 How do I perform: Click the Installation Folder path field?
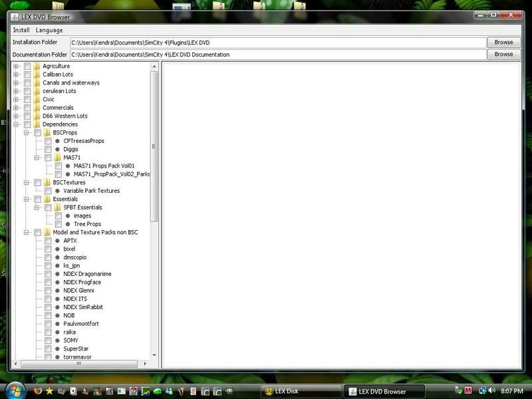point(277,43)
